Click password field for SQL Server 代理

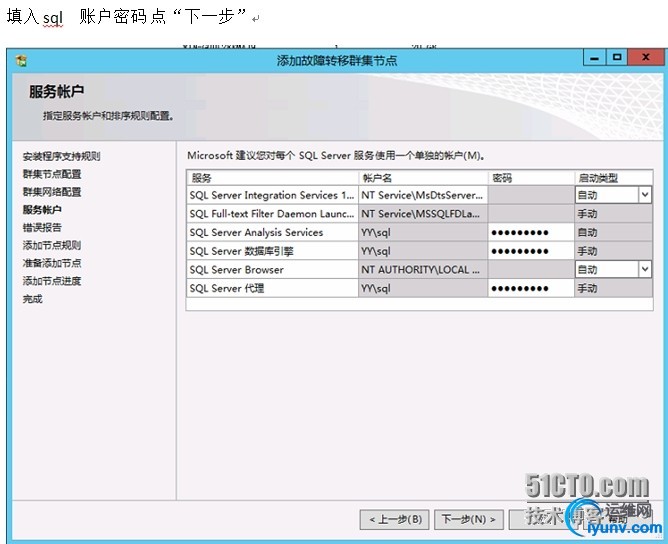pos(531,288)
